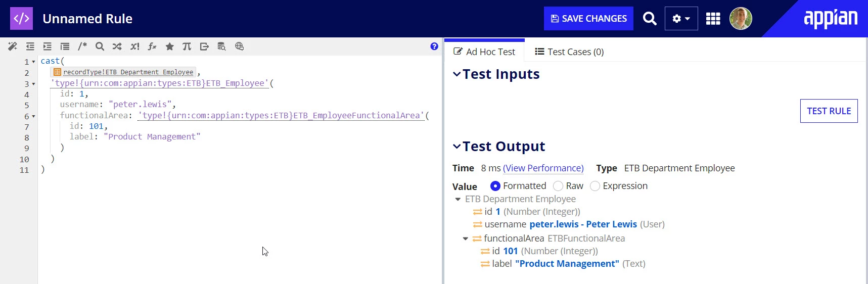The image size is (868, 284).
Task: Select the Formatted value option
Action: click(x=495, y=186)
